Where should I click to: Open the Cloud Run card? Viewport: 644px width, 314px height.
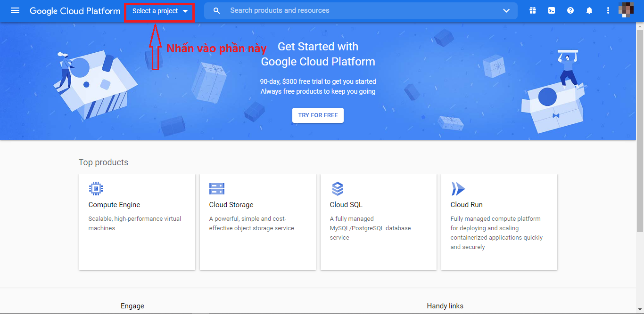tap(499, 222)
